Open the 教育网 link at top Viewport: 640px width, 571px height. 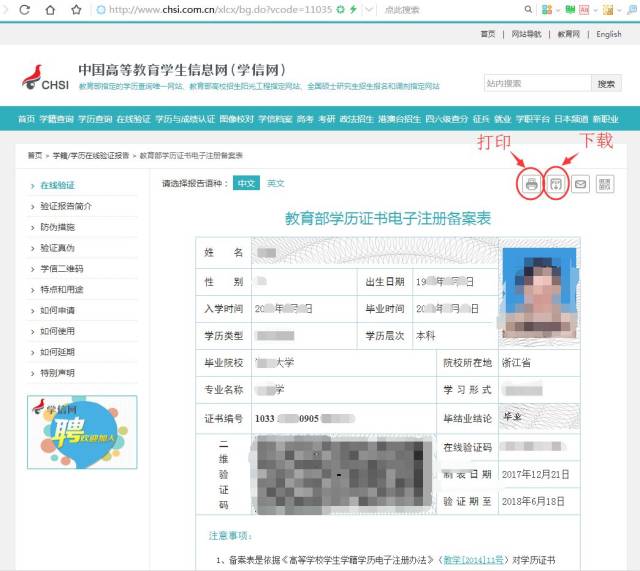click(569, 34)
